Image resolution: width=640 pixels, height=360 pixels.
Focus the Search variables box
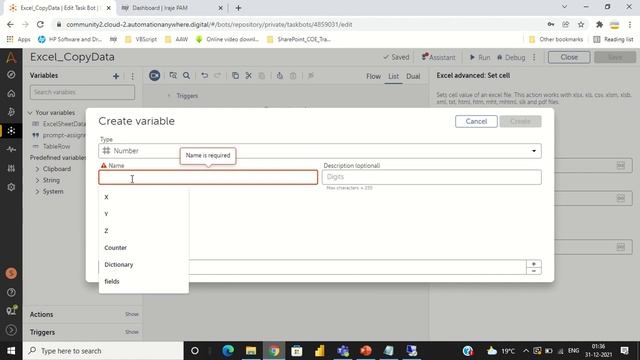pyautogui.click(x=82, y=92)
